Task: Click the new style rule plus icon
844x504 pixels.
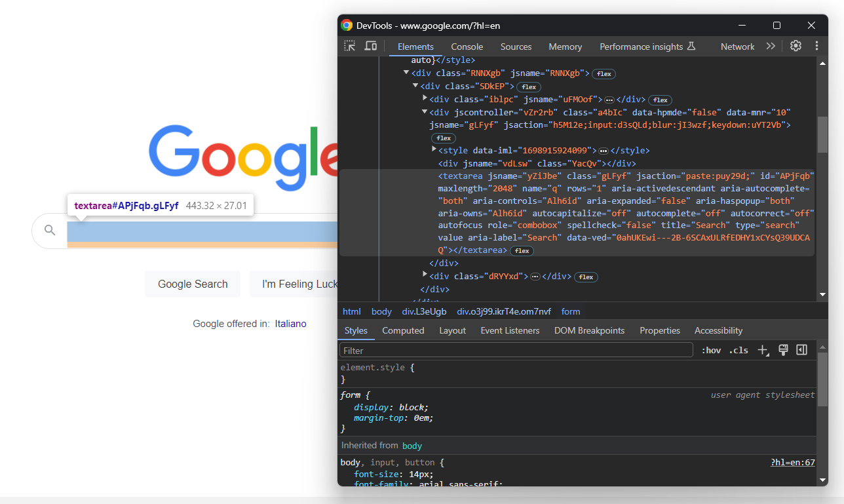Action: point(763,350)
